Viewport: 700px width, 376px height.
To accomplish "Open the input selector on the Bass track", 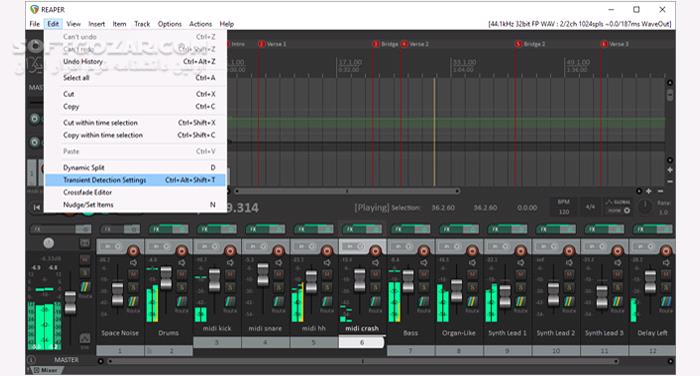I will coord(403,246).
